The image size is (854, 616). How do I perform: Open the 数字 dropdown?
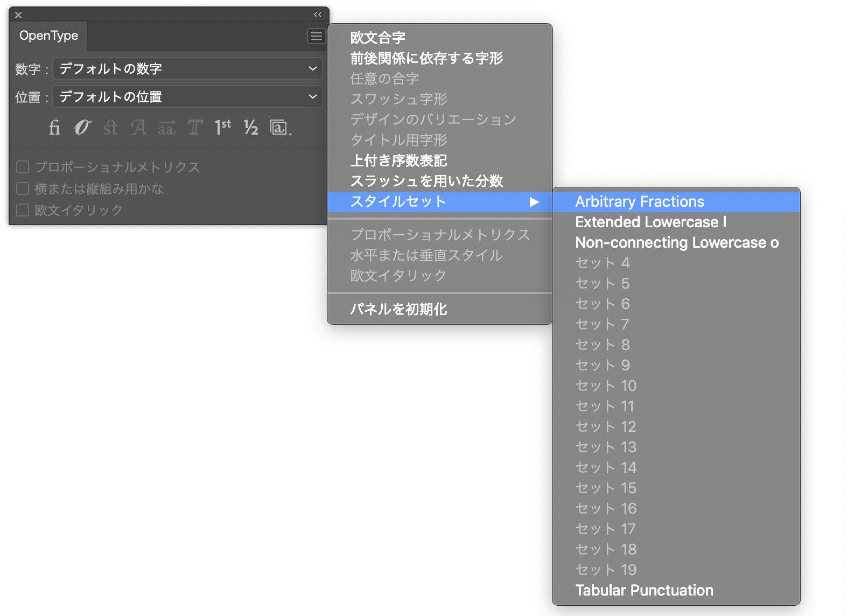[187, 69]
